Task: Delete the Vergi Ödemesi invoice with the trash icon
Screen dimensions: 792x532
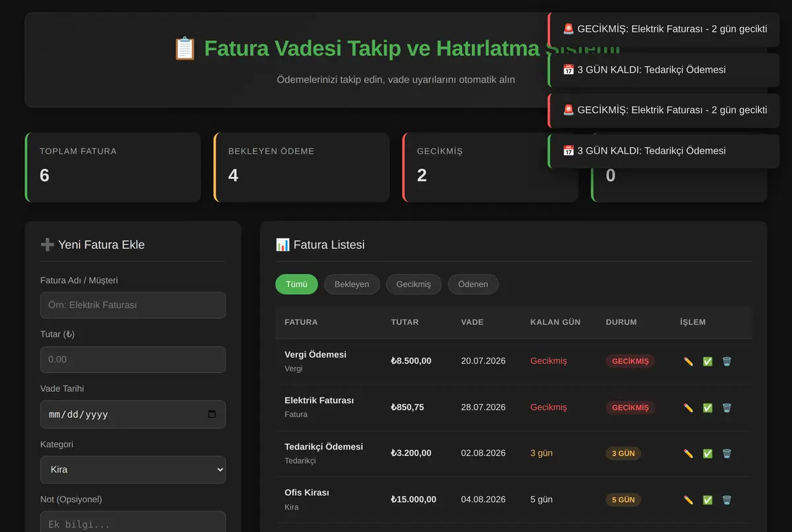Action: pos(727,362)
